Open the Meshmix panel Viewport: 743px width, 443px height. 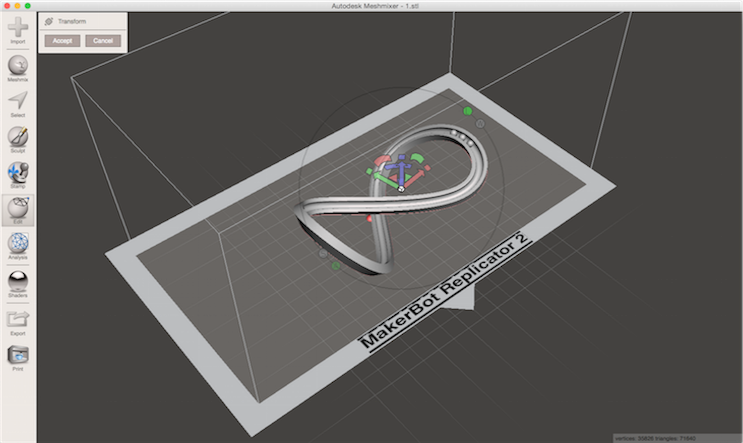(18, 68)
